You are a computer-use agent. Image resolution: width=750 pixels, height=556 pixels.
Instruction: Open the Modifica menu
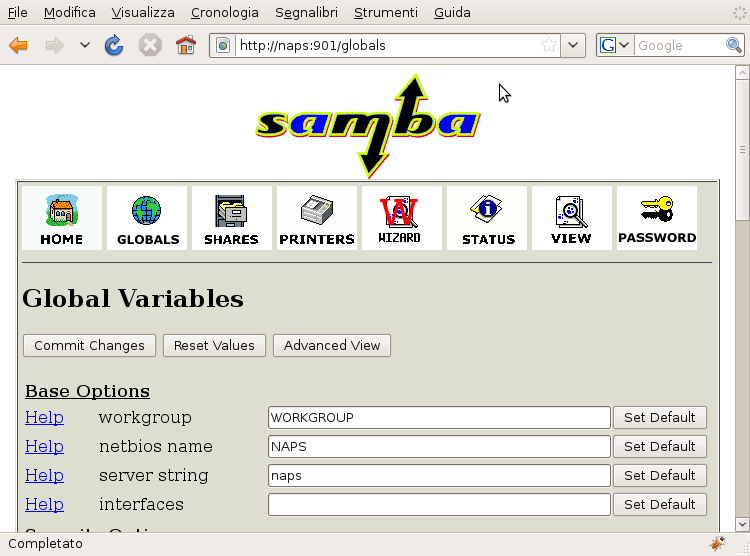click(x=69, y=12)
